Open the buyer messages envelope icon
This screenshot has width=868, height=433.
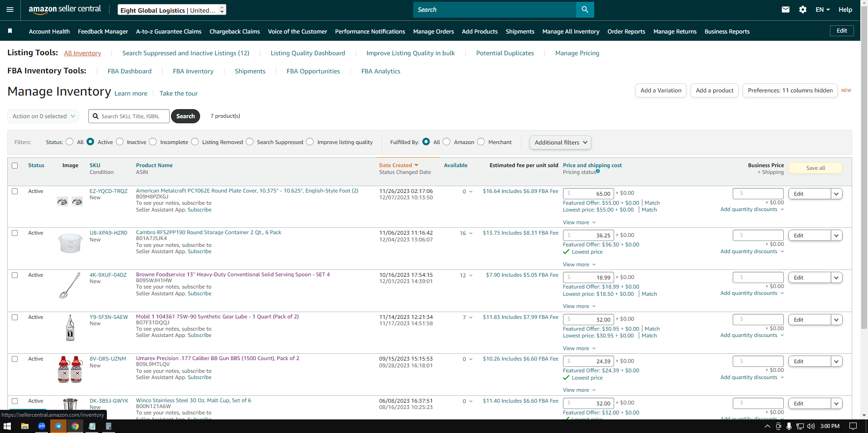pos(786,10)
